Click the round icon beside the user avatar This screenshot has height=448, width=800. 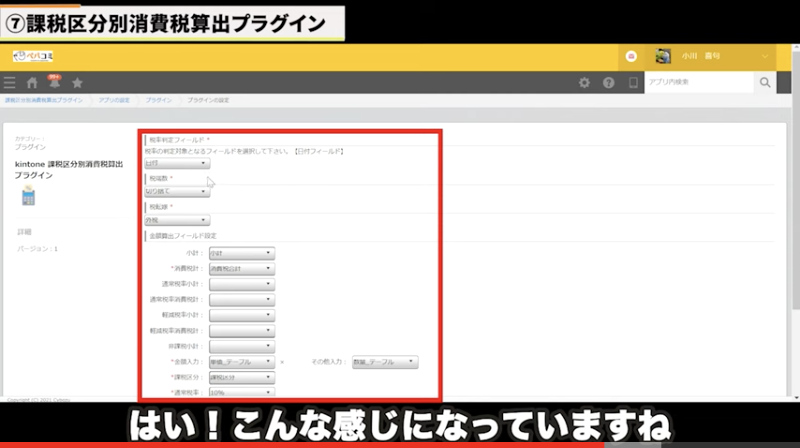click(631, 57)
